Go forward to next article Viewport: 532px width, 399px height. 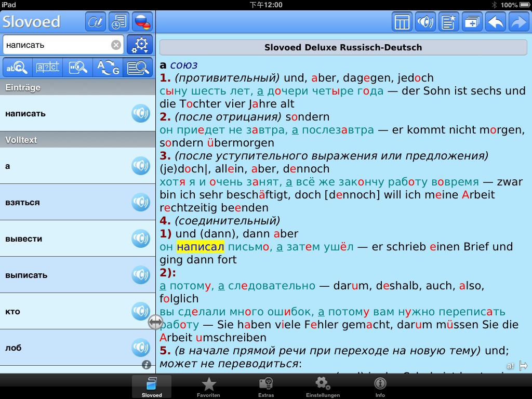519,22
